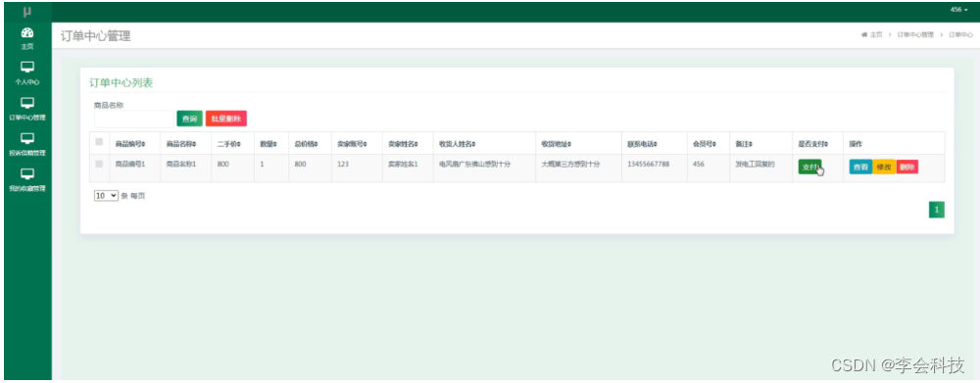Sort by the 收货人姓名 column header
The image size is (980, 383).
coord(458,144)
